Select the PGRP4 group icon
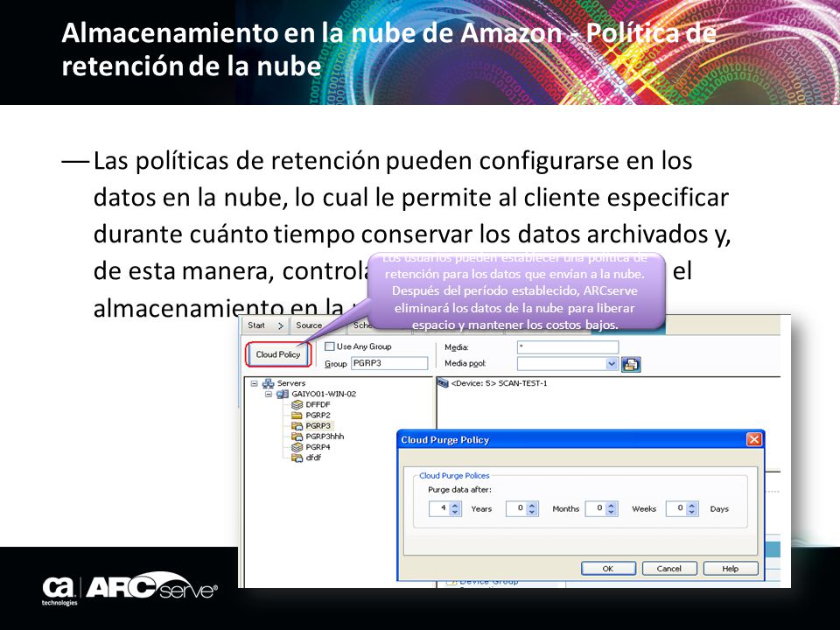The width and height of the screenshot is (840, 630). [297, 447]
